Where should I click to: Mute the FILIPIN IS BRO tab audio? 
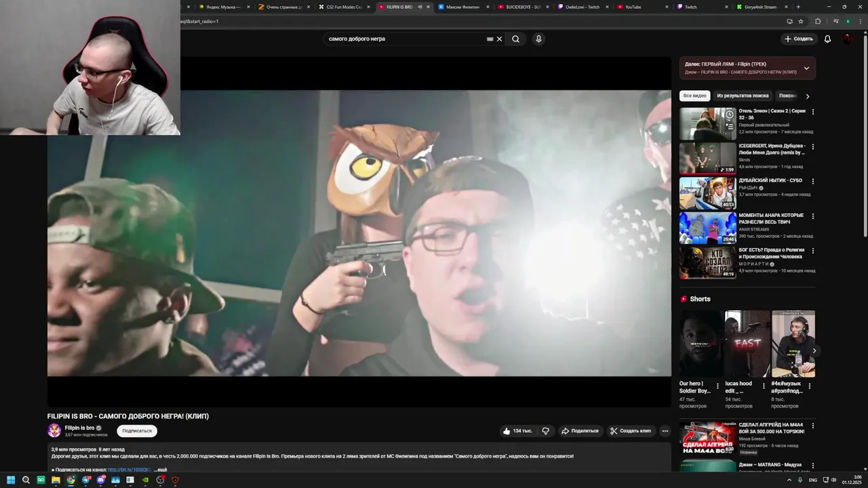(x=419, y=7)
